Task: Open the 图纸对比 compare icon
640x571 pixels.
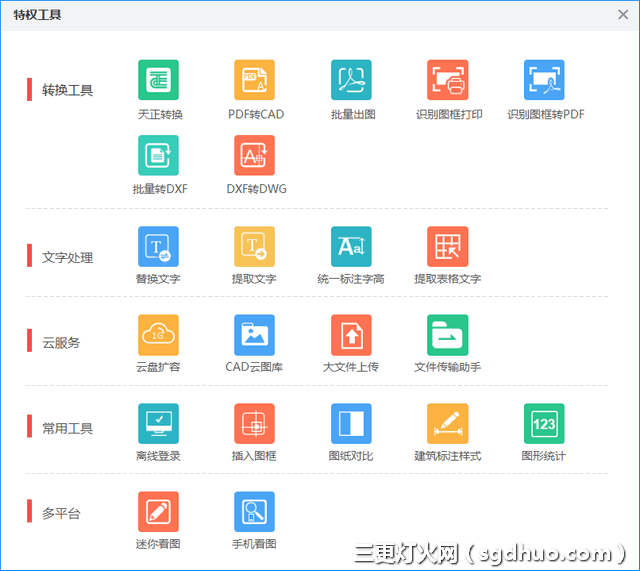Action: coord(351,424)
